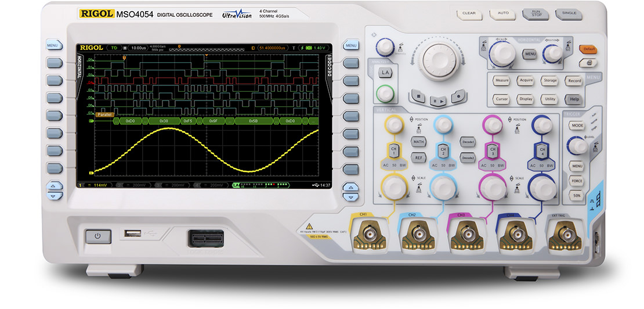
Task: Tap the play/pause waveform playback key
Action: tap(438, 100)
